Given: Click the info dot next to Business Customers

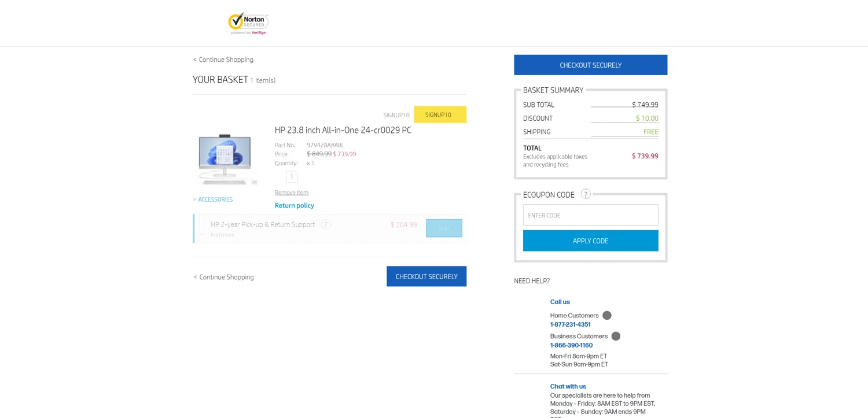Looking at the screenshot, I should tap(616, 336).
